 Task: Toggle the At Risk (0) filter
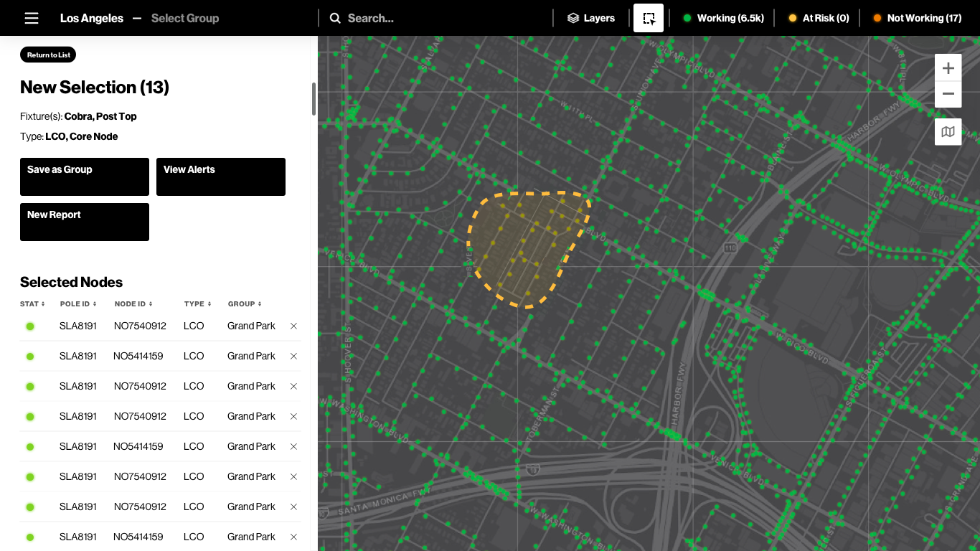[819, 18]
